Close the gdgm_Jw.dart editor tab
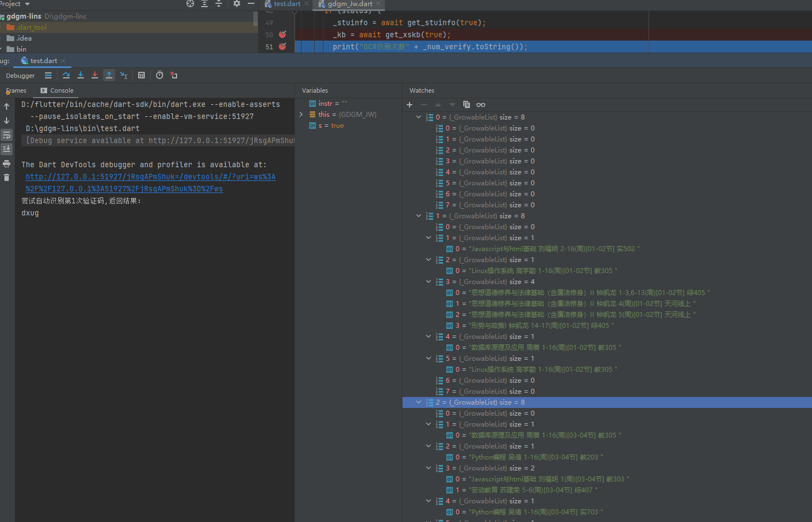 pos(378,4)
